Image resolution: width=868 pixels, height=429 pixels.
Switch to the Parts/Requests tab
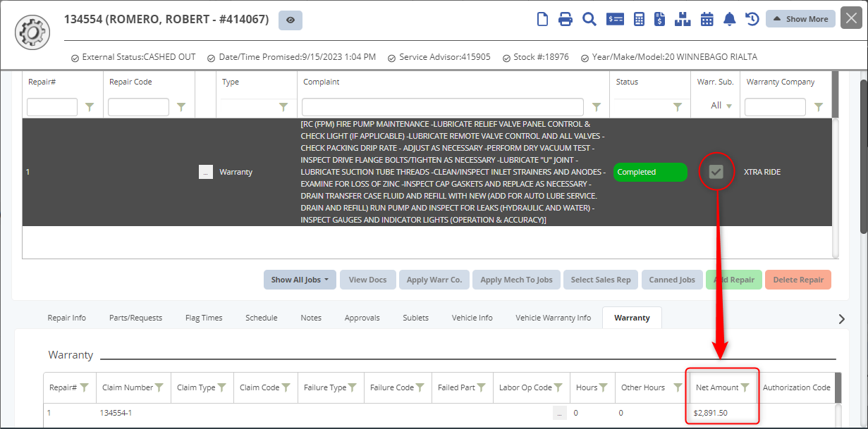(135, 318)
